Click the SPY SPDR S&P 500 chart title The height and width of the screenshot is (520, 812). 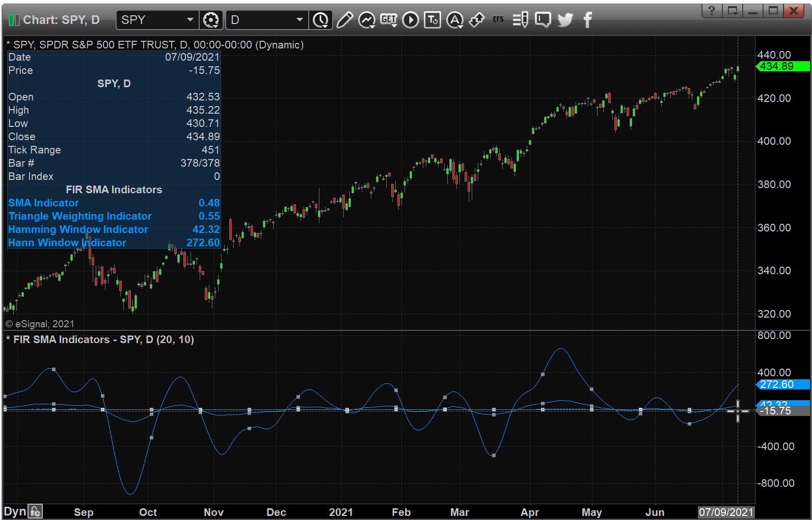pyautogui.click(x=155, y=45)
